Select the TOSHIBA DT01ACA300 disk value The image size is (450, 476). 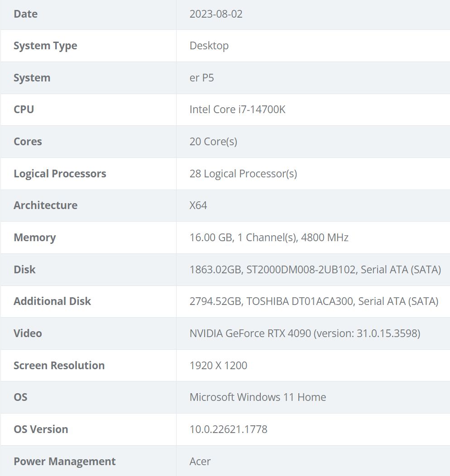[x=314, y=301]
